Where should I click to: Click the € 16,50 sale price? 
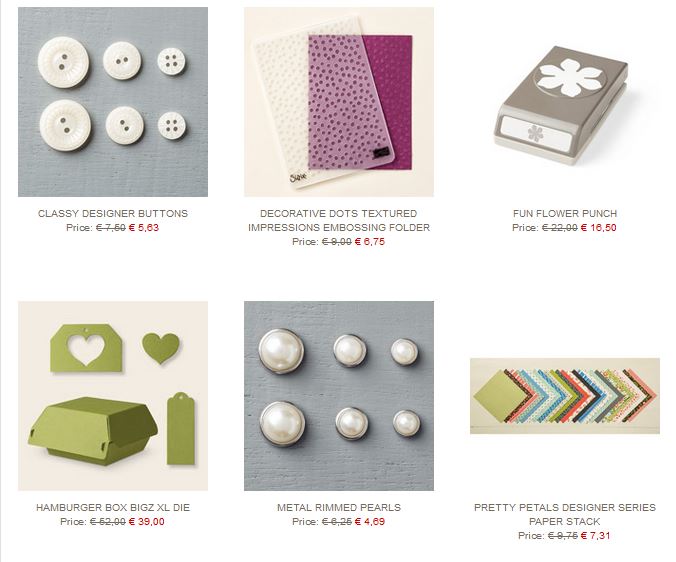click(599, 228)
